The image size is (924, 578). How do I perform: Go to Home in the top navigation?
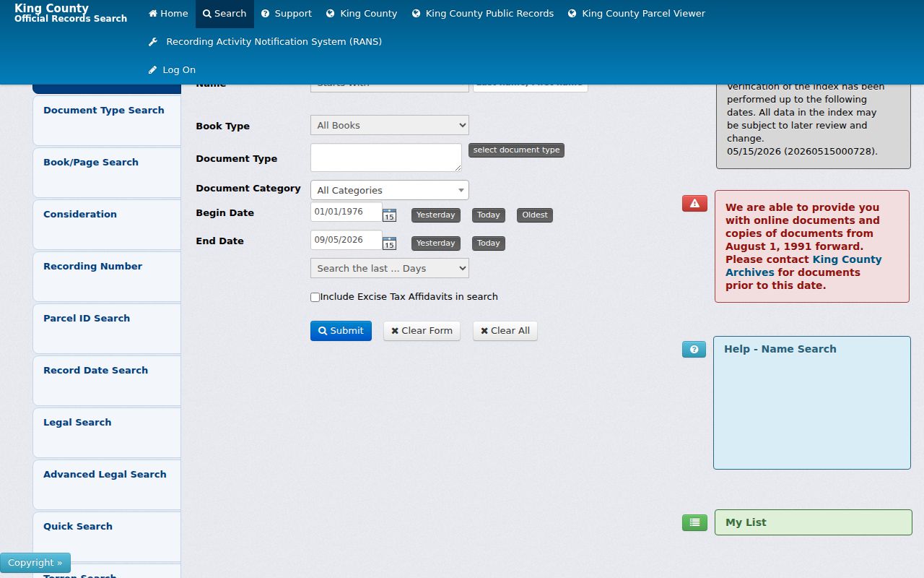(168, 14)
